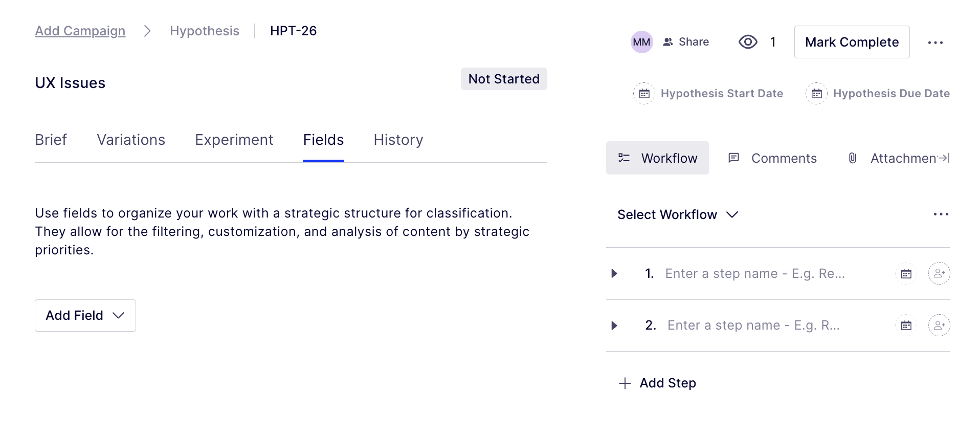The width and height of the screenshot is (980, 433).
Task: Click the UX Issues title
Action: (x=70, y=83)
